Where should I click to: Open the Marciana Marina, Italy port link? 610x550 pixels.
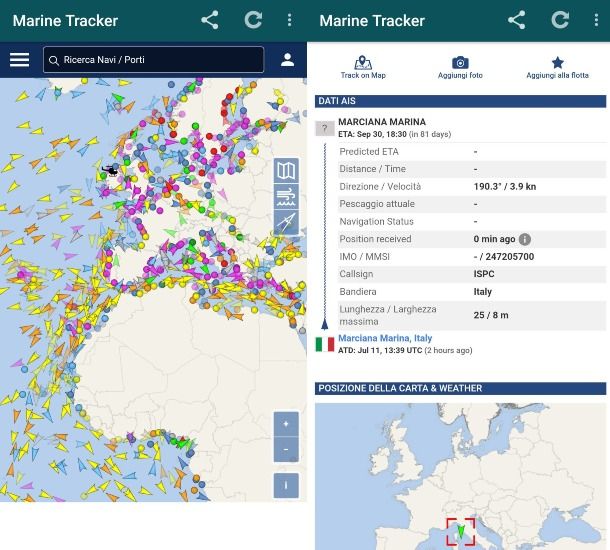[385, 338]
